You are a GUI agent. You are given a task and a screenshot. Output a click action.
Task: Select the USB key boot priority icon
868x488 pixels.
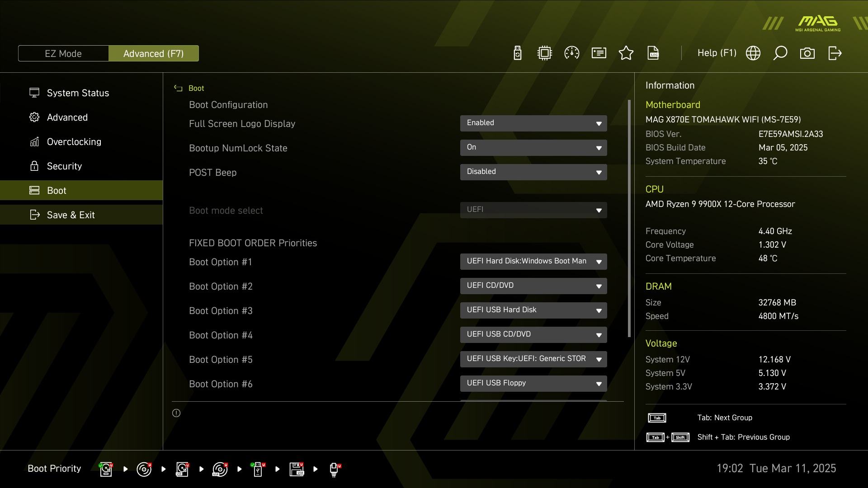pyautogui.click(x=258, y=469)
